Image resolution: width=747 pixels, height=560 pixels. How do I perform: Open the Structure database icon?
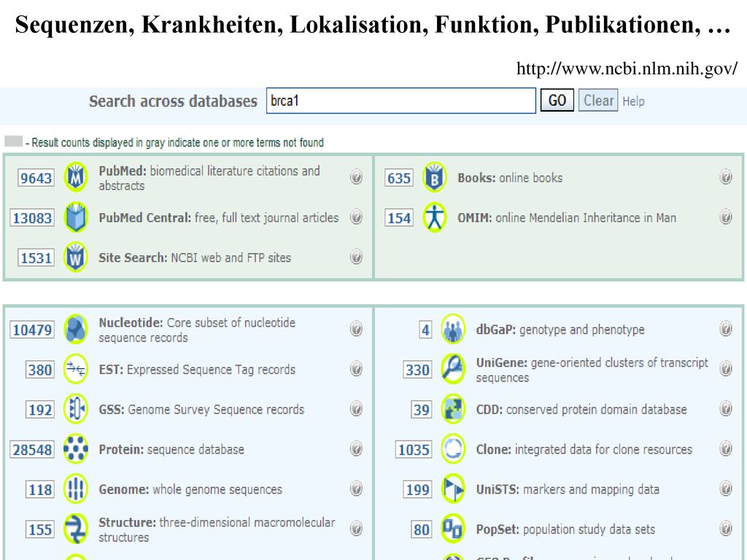(76, 529)
